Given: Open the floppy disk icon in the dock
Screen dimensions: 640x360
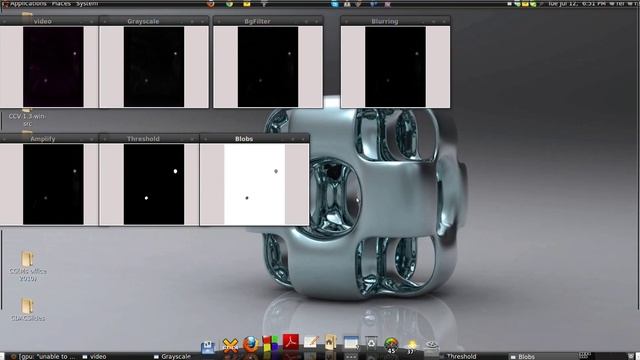Looking at the screenshot, I should pos(208,347).
